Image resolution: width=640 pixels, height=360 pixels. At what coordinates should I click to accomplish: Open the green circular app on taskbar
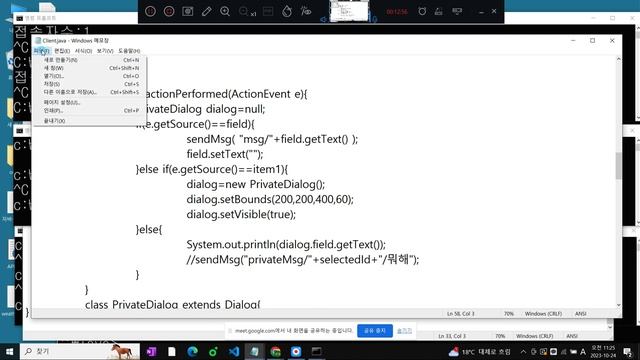tap(213, 351)
